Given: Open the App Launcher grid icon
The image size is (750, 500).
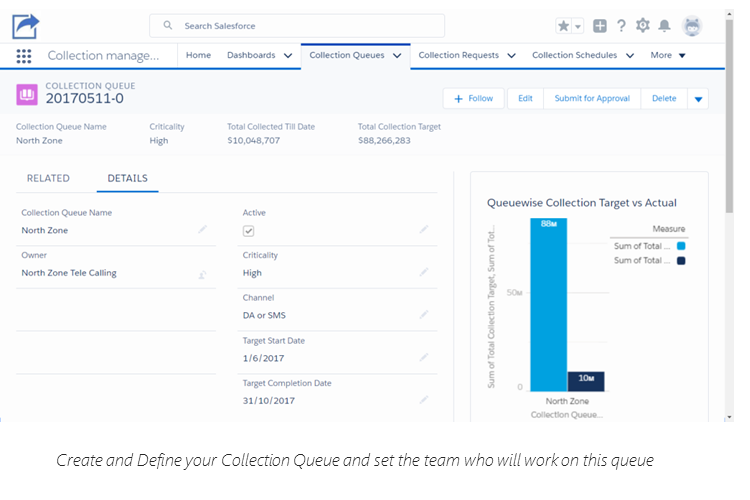Looking at the screenshot, I should [x=24, y=56].
